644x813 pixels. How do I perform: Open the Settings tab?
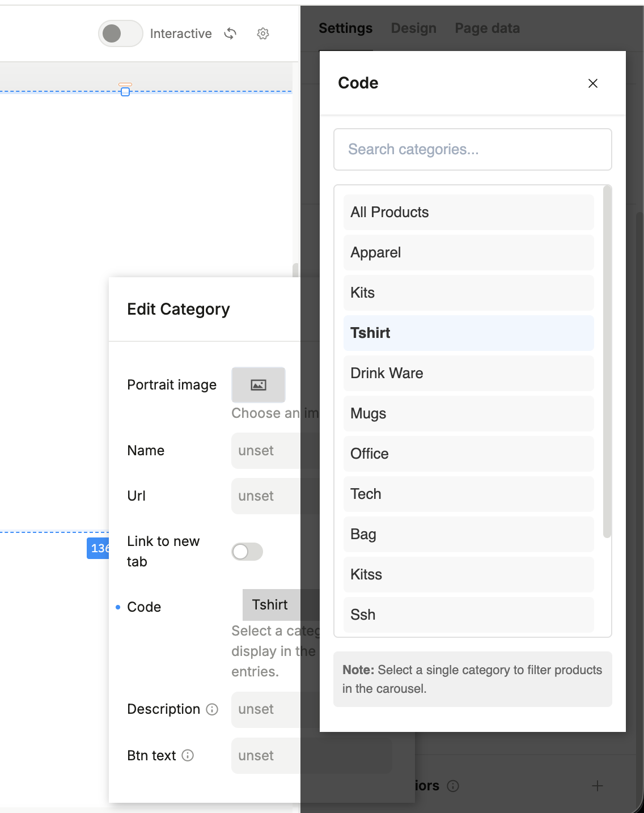click(x=345, y=28)
